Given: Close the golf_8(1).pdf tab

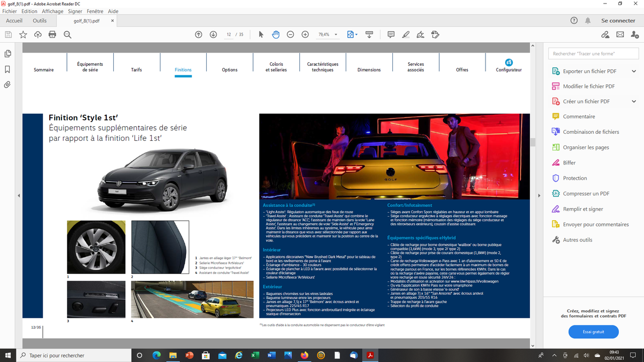Looking at the screenshot, I should (113, 21).
